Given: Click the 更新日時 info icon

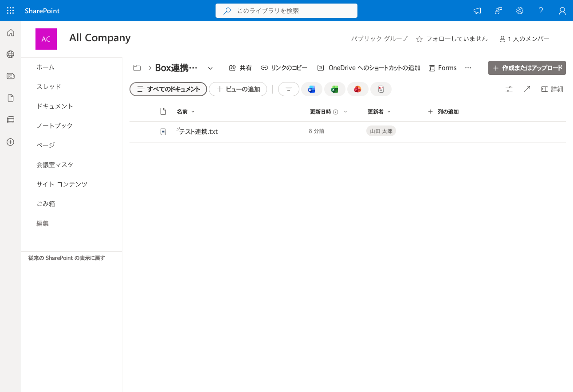Looking at the screenshot, I should click(336, 112).
